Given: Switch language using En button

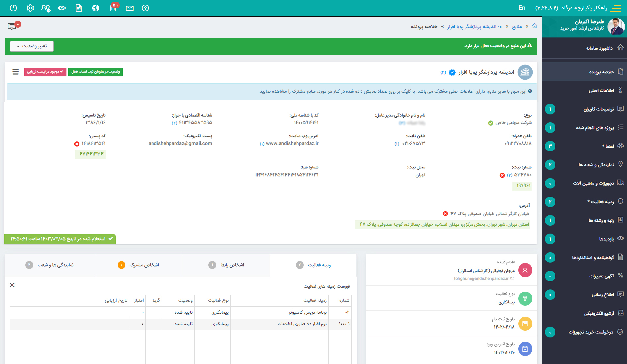Looking at the screenshot, I should tap(522, 8).
